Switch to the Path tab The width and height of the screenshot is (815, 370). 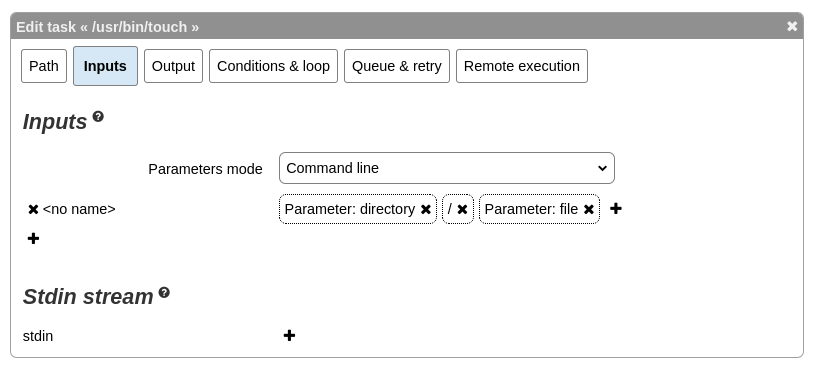coord(44,66)
